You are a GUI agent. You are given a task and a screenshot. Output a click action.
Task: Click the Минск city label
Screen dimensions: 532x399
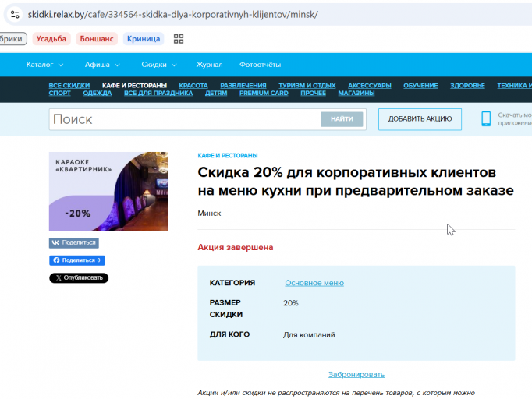tap(209, 214)
